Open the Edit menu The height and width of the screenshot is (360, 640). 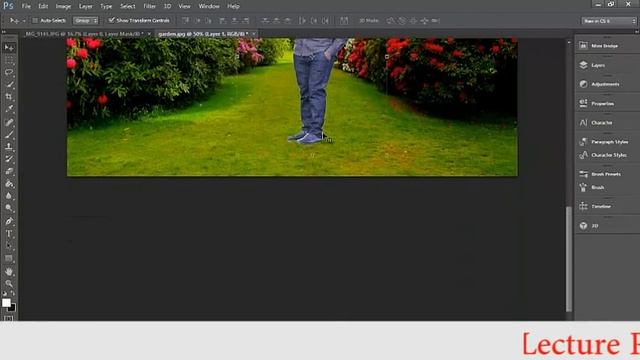[43, 6]
